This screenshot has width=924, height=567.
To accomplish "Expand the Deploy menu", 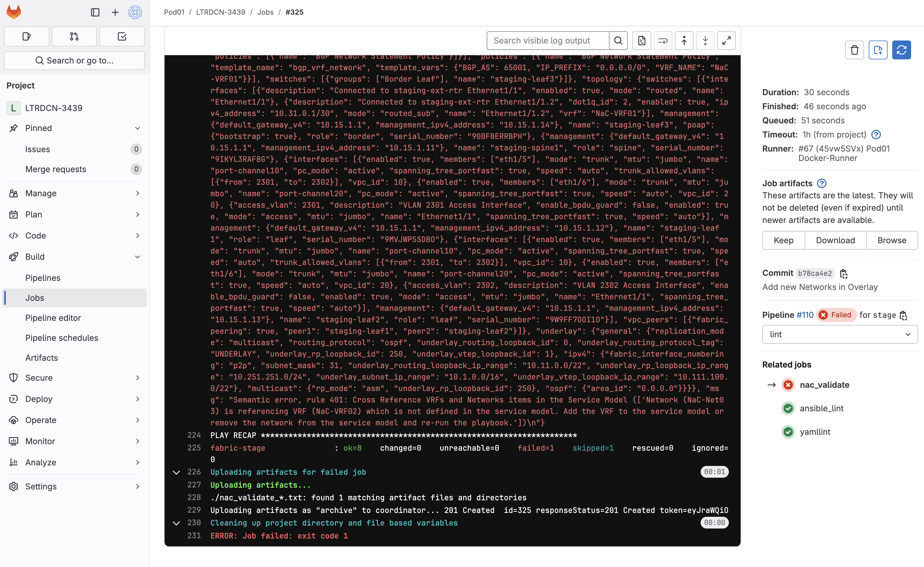I will click(74, 399).
